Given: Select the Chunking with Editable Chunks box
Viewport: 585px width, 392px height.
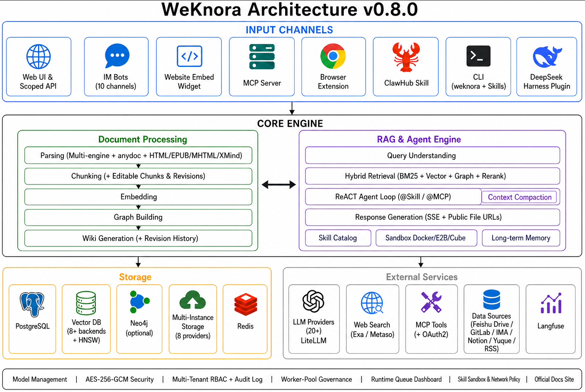Looking at the screenshot, I should click(138, 176).
